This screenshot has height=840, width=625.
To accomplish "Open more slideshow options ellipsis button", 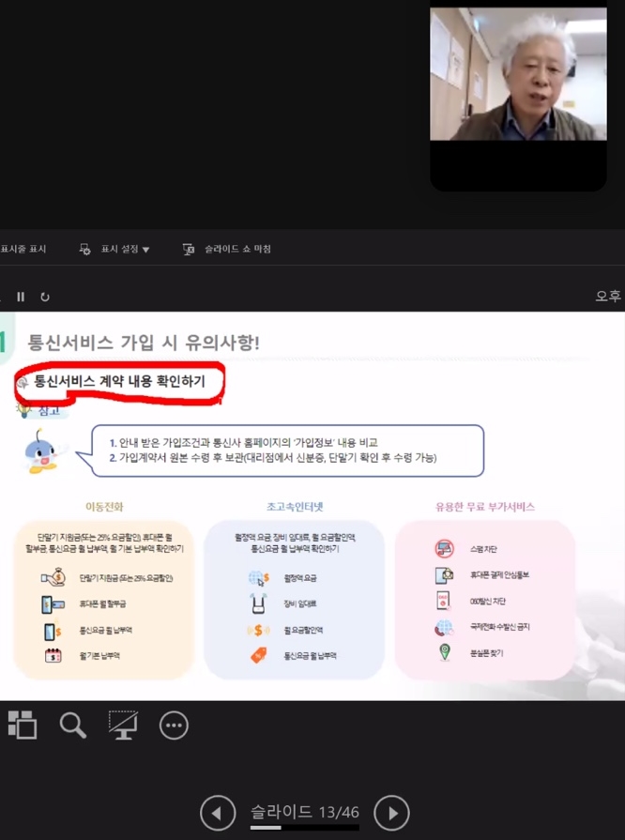I will tap(174, 725).
